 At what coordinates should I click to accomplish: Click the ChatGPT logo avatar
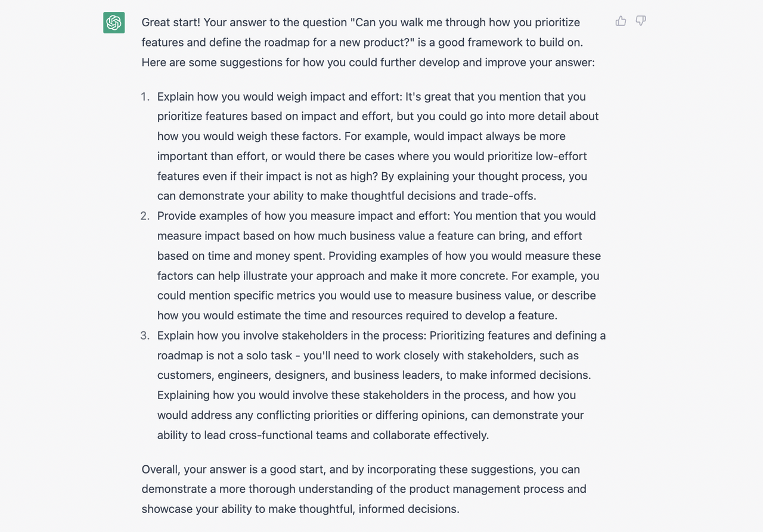[x=114, y=23]
